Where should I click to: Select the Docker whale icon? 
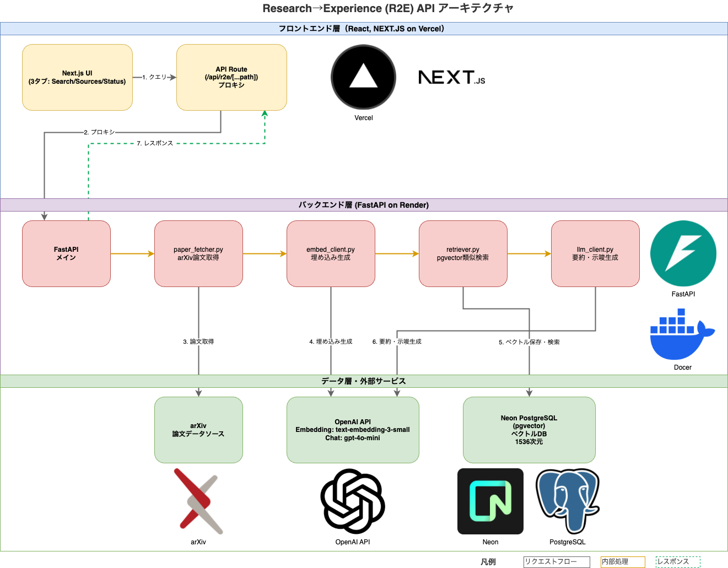click(682, 334)
